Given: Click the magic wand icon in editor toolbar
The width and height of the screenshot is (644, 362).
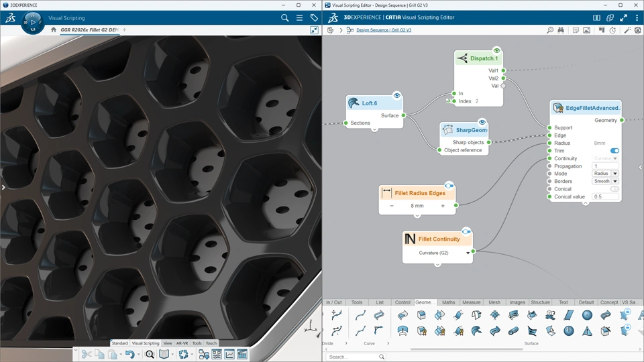Looking at the screenshot, I should [627, 30].
